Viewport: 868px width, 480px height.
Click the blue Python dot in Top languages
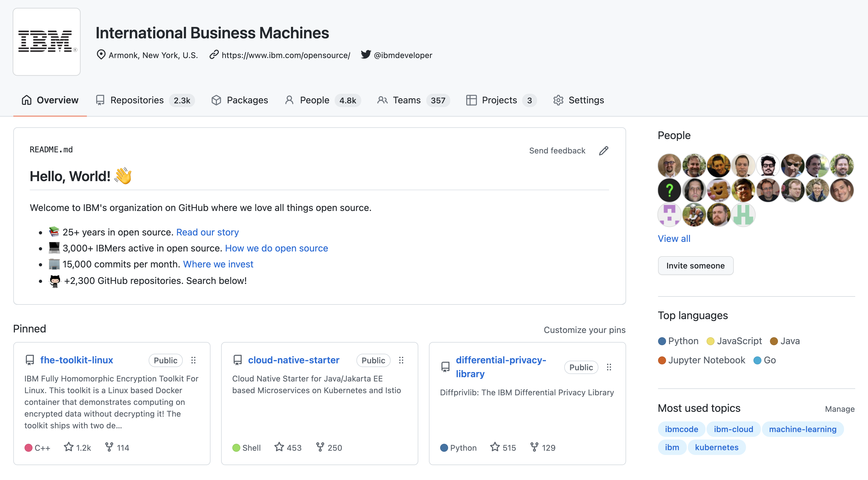[662, 341]
